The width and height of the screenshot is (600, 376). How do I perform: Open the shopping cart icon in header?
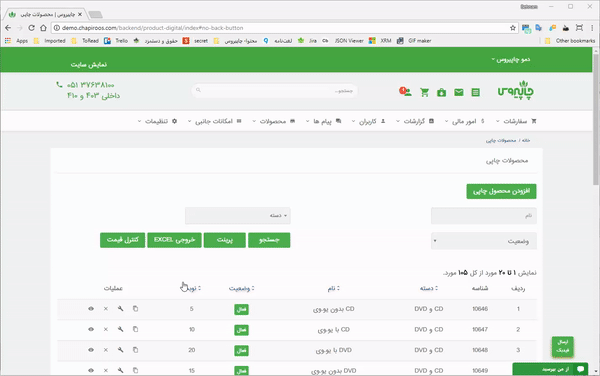pyautogui.click(x=424, y=92)
